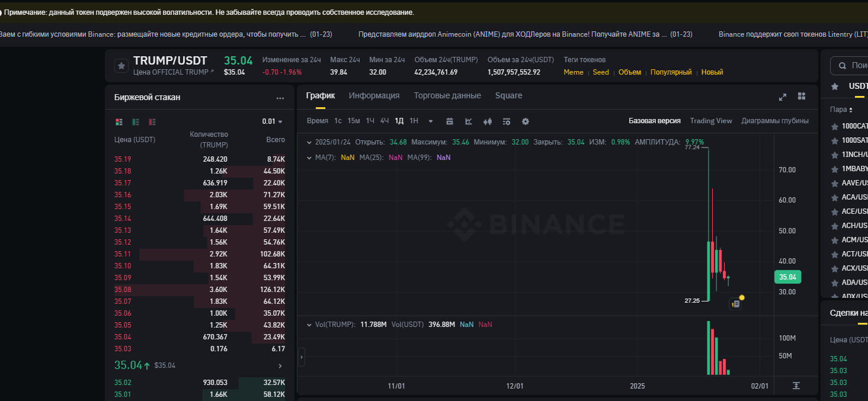
Task: Select 1с interval
Action: click(x=338, y=121)
